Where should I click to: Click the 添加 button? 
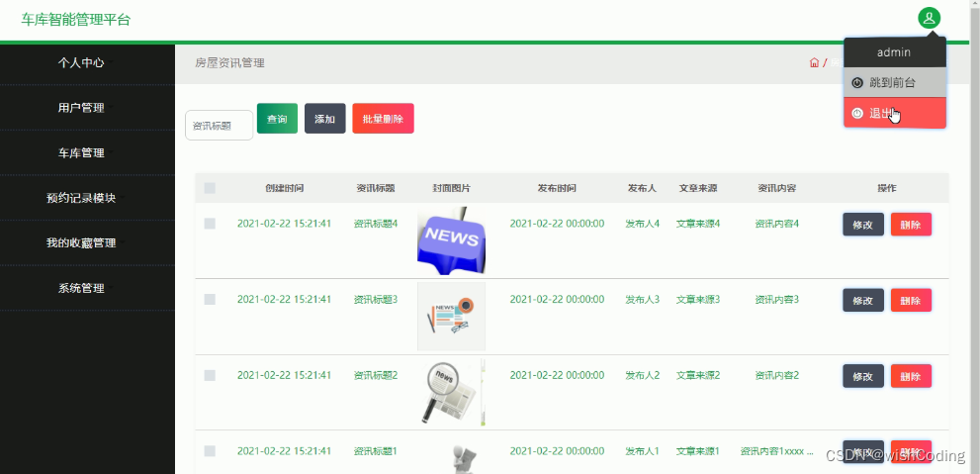[x=325, y=118]
